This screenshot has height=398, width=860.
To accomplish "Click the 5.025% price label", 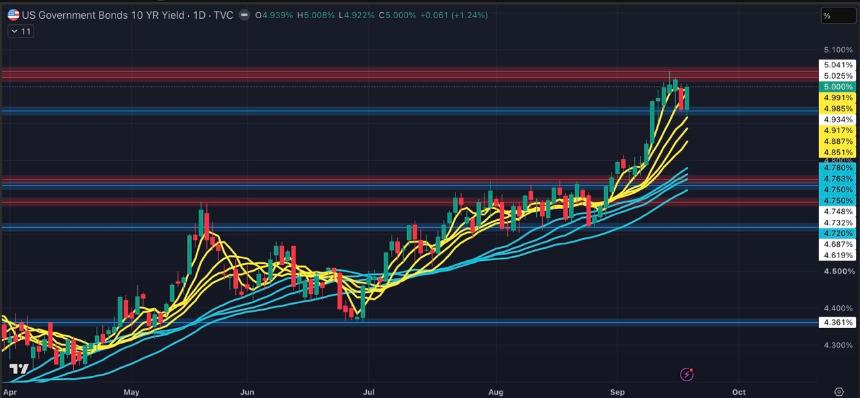I will [x=837, y=76].
